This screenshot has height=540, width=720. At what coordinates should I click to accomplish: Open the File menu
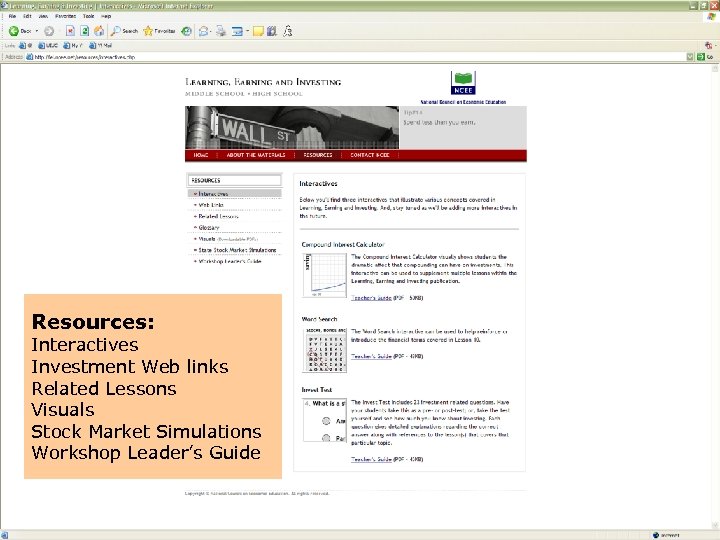12,16
